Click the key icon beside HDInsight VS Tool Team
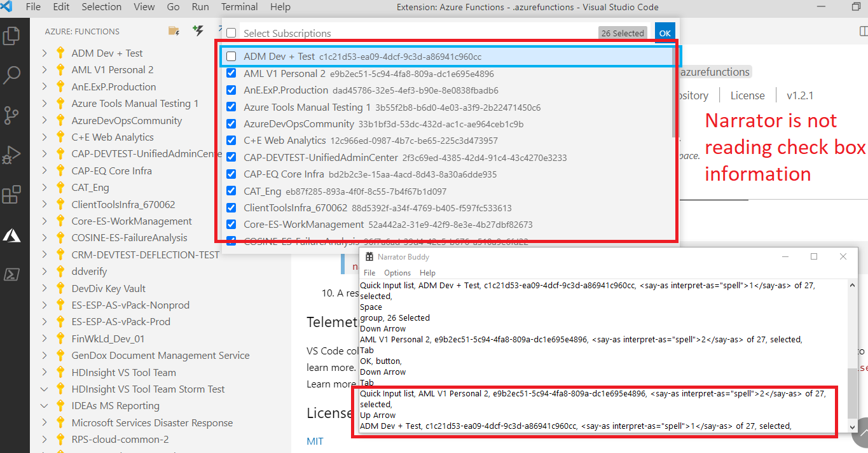The width and height of the screenshot is (868, 453). point(60,372)
